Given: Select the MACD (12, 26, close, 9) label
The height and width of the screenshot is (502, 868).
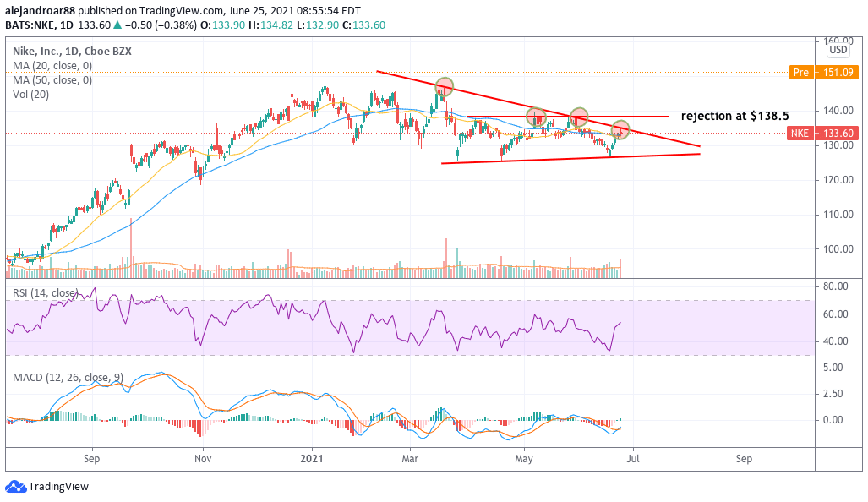Looking at the screenshot, I should coord(68,378).
